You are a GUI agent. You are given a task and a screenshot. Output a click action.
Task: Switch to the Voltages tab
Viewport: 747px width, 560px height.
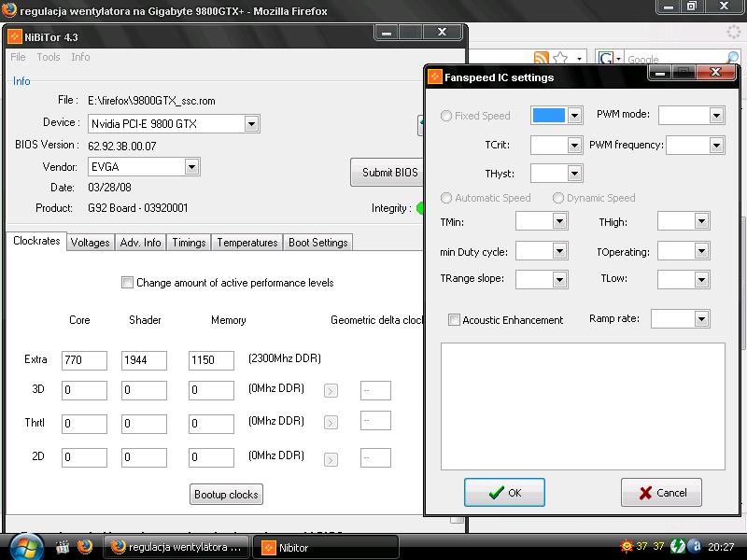(90, 243)
